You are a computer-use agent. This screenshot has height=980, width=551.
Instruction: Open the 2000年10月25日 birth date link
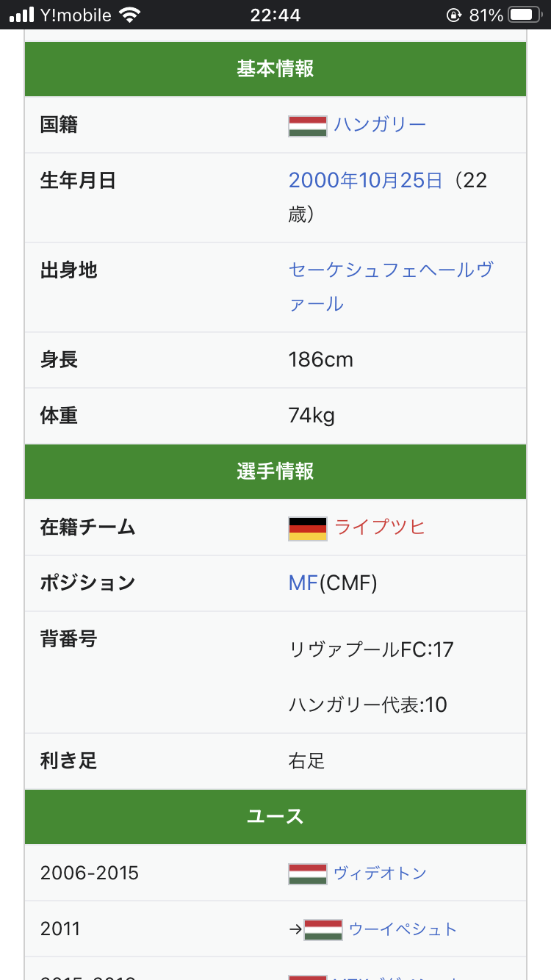[x=366, y=180]
